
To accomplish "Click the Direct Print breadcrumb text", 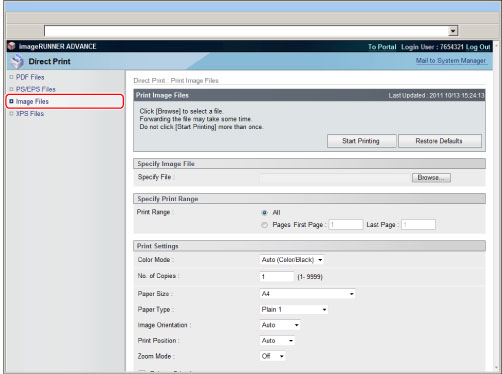I will click(149, 81).
